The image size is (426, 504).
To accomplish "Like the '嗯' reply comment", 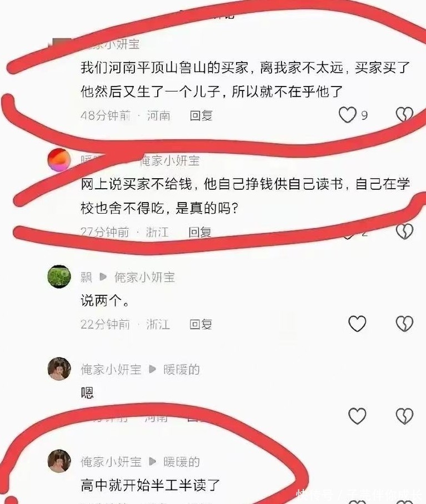I will 357,416.
